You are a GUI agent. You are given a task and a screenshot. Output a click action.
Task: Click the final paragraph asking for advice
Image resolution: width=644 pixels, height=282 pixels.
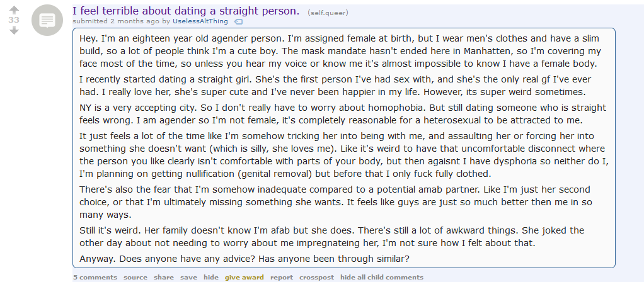pos(244,259)
